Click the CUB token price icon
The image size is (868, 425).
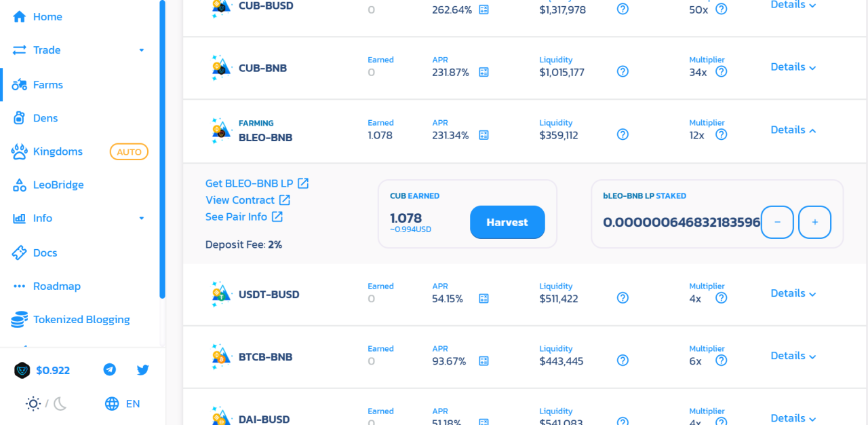click(22, 370)
